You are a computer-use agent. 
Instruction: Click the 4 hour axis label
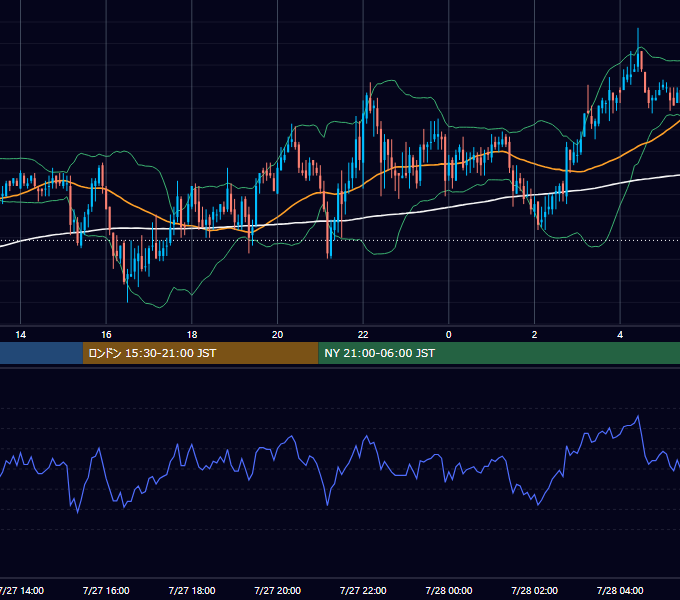(x=620, y=335)
